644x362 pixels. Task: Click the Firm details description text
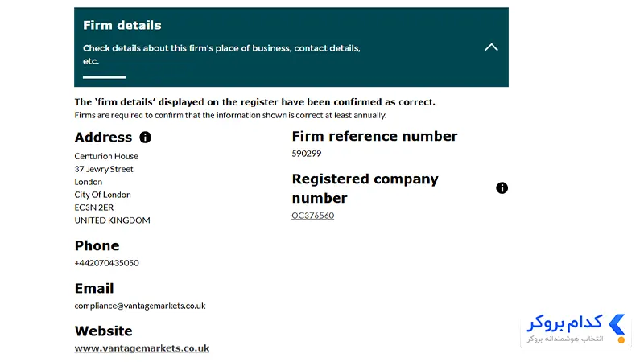coord(221,55)
